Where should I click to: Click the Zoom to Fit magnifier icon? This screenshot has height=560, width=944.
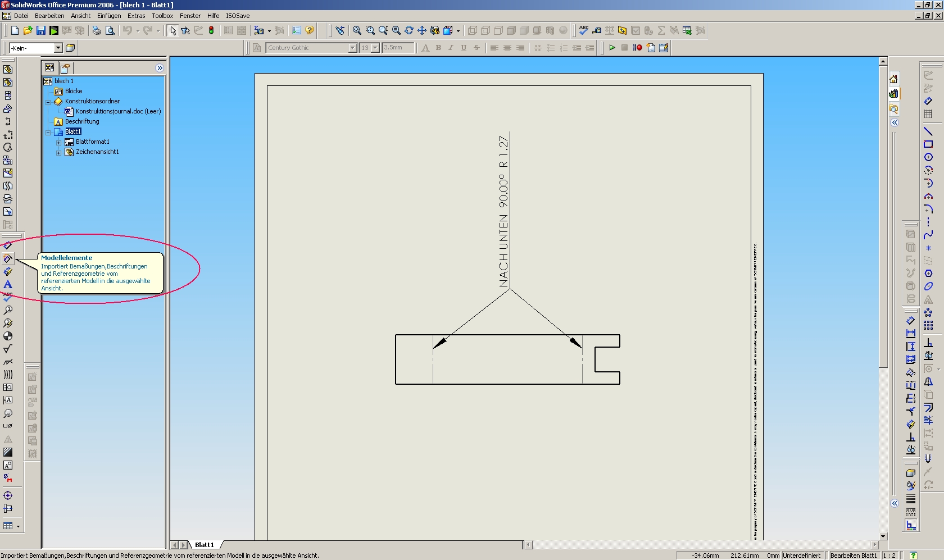[x=357, y=30]
